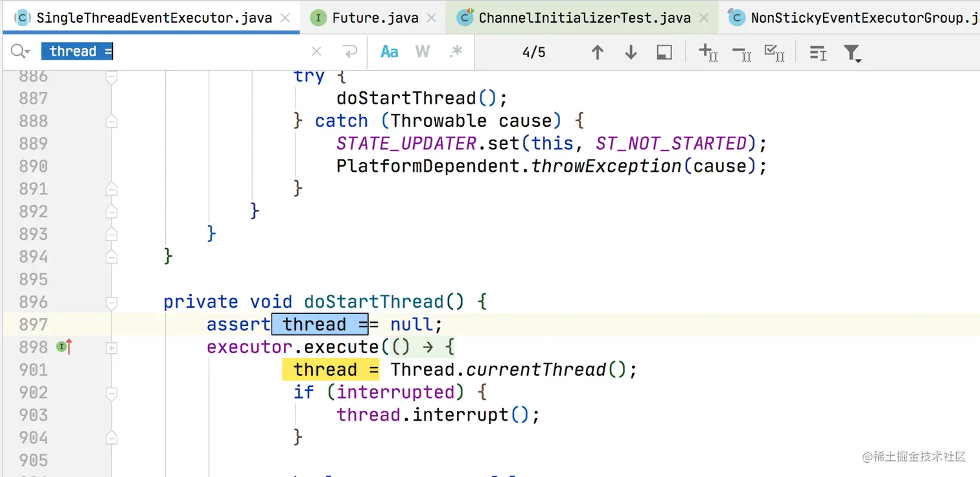This screenshot has height=477, width=980.
Task: Click implements gutter icon at line 898
Action: coord(64,347)
